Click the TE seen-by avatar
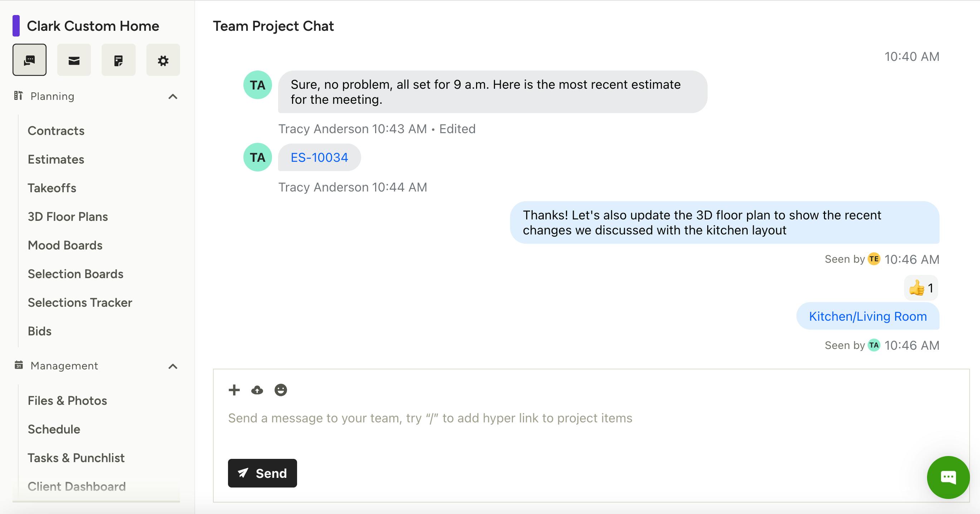Viewport: 980px width, 514px height. click(x=873, y=259)
